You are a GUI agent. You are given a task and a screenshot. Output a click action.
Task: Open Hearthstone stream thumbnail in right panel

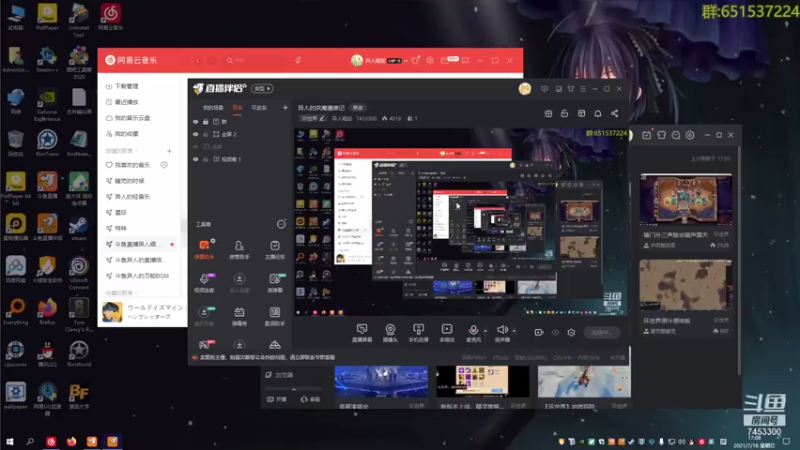(x=686, y=199)
